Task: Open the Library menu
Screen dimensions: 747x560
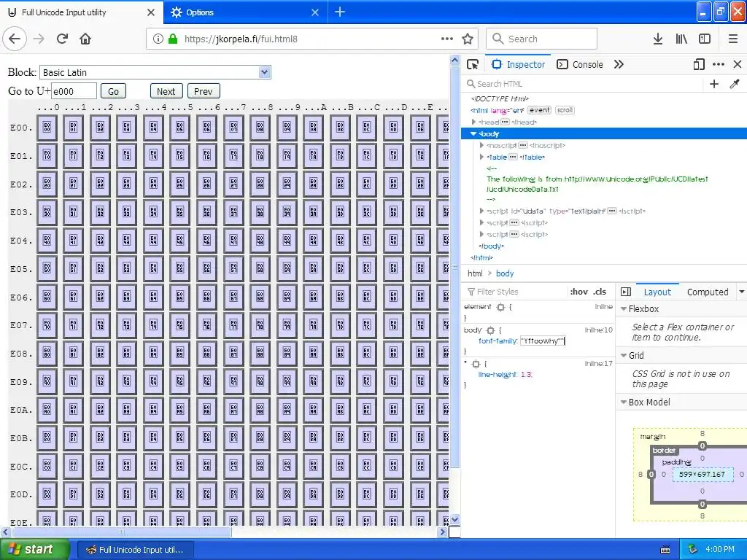Action: click(681, 39)
